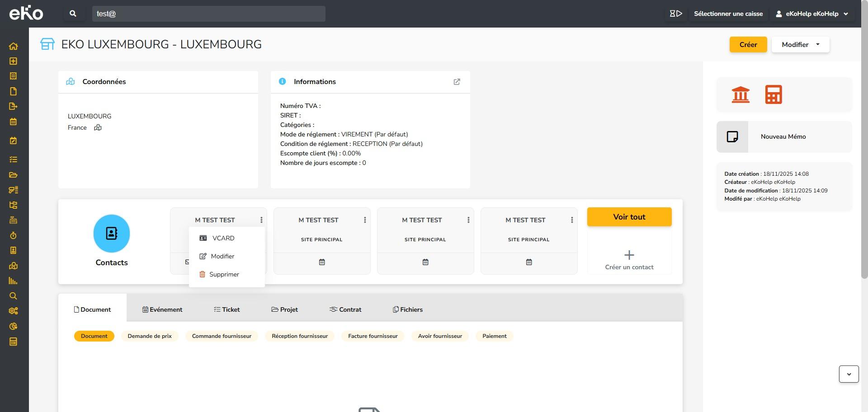Open external link icon in Informations card

(457, 82)
